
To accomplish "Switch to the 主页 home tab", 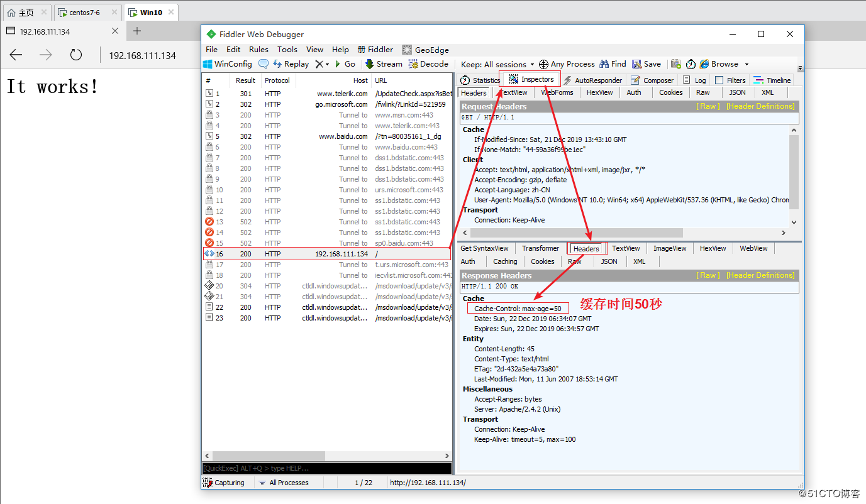I will [26, 12].
